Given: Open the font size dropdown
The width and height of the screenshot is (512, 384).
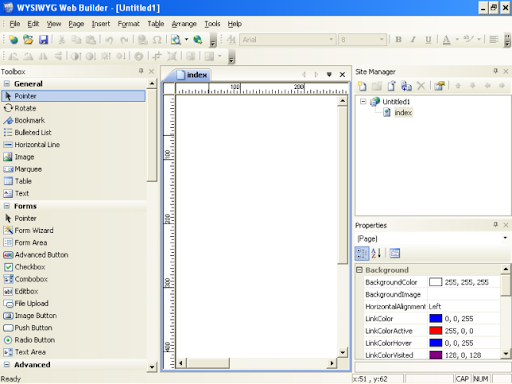Looking at the screenshot, I should [381, 39].
